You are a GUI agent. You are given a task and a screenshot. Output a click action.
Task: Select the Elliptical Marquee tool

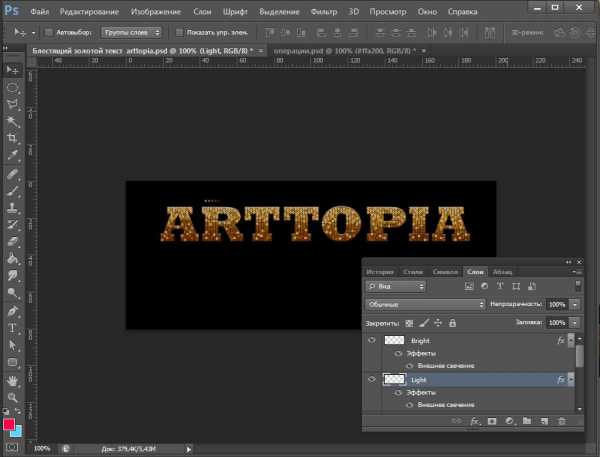coord(12,87)
